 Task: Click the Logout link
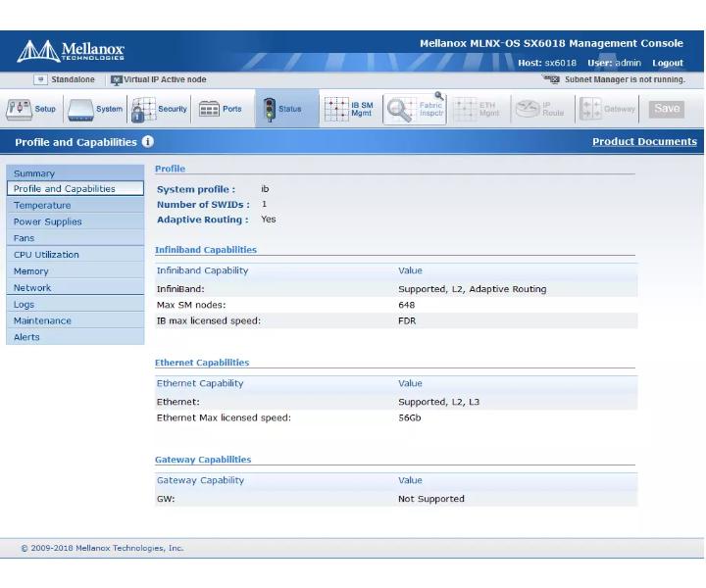pos(668,63)
